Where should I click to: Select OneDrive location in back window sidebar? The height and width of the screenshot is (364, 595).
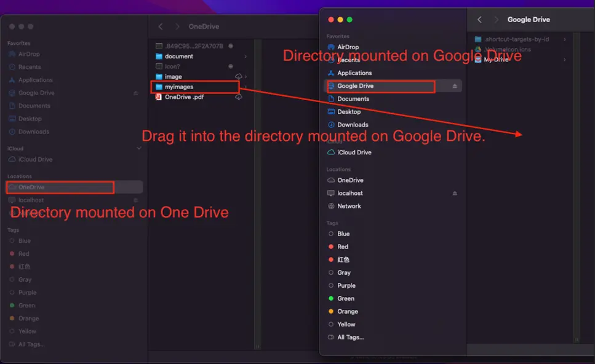74,187
